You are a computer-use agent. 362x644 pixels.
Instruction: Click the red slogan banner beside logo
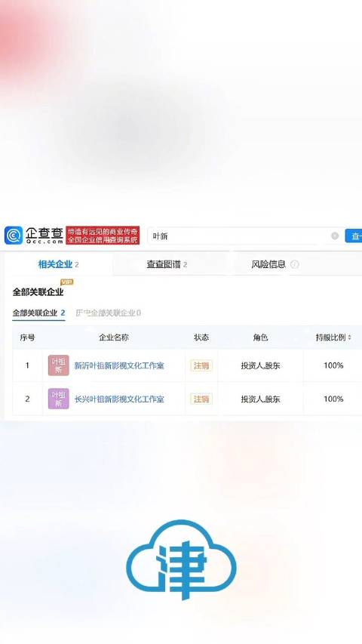tap(103, 236)
